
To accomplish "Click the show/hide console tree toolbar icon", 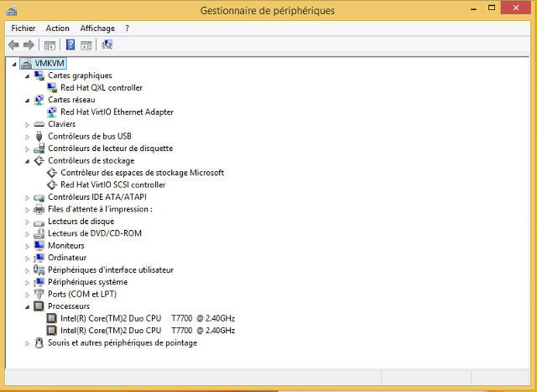I will point(50,44).
